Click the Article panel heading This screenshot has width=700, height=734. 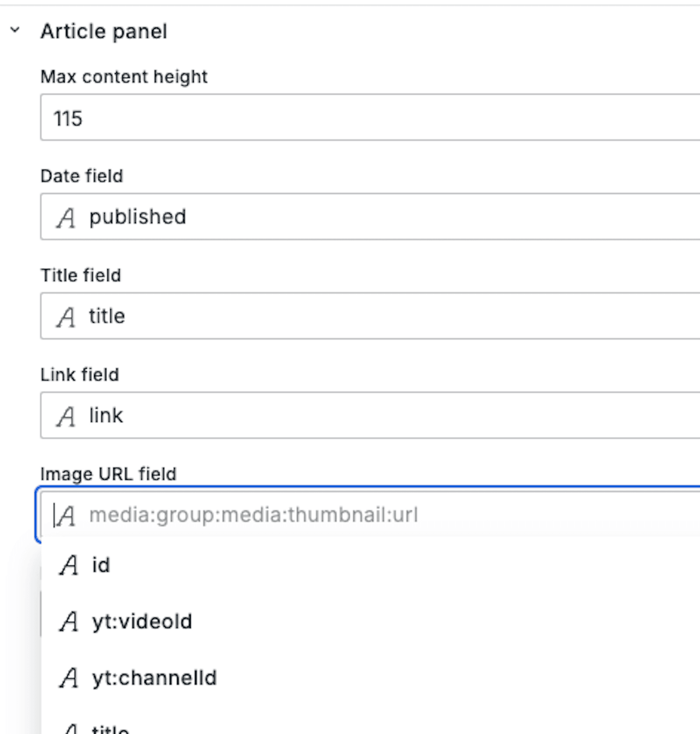tap(104, 31)
